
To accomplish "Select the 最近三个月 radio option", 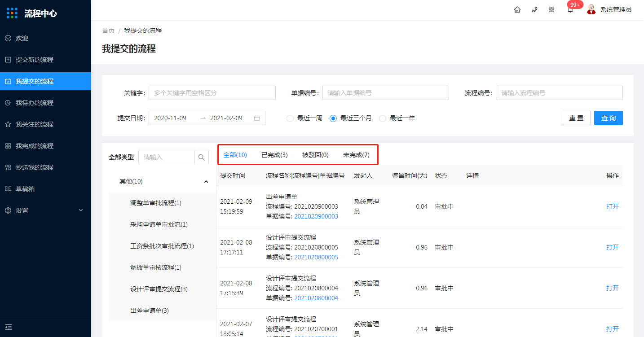I will click(x=333, y=118).
